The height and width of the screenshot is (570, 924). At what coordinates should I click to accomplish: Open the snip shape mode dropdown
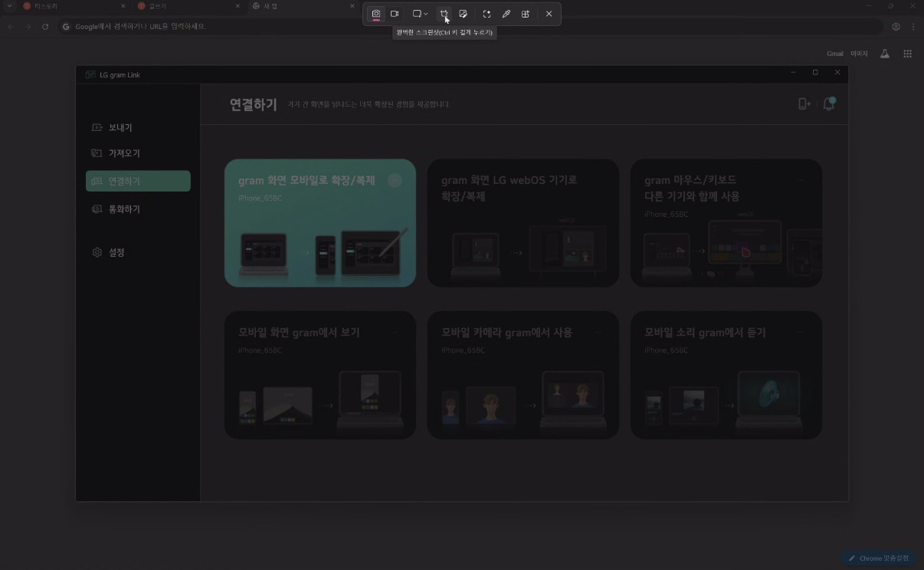pos(420,14)
